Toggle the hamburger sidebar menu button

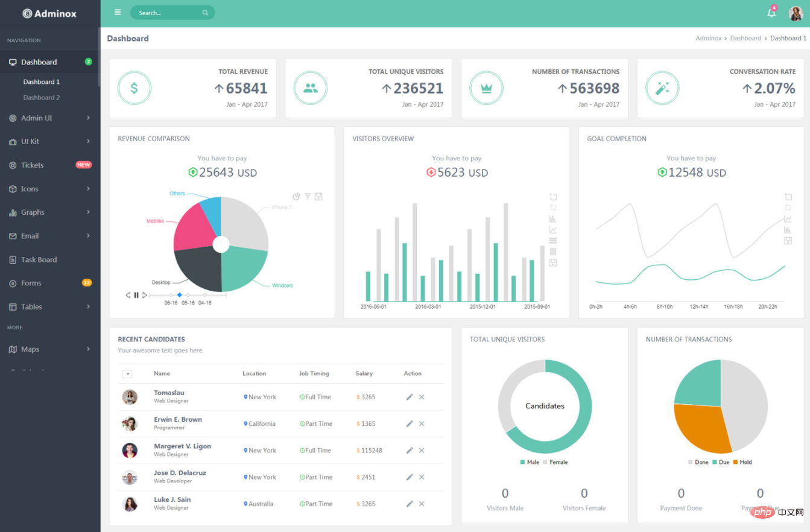click(x=118, y=12)
